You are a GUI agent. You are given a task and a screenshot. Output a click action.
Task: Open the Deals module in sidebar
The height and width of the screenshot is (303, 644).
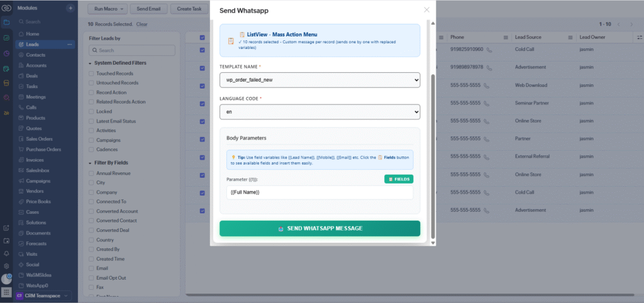coord(32,76)
